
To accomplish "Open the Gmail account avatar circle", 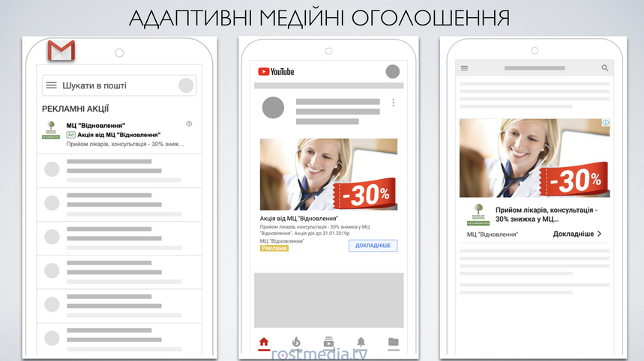I will (186, 85).
